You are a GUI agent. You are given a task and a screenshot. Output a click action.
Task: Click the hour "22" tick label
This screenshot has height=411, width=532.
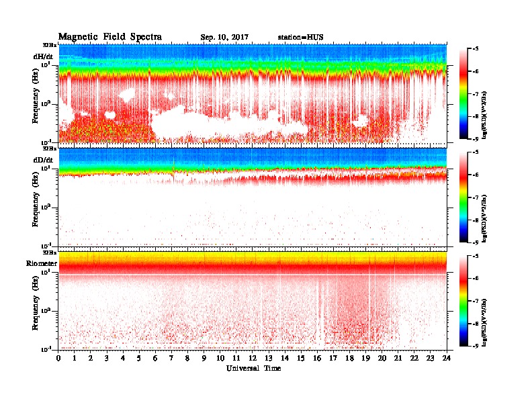414,358
